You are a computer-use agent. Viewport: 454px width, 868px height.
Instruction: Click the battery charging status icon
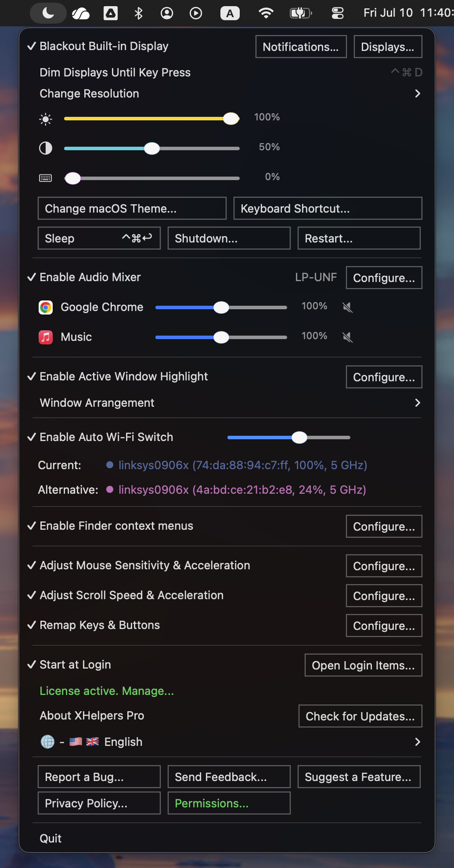(301, 13)
